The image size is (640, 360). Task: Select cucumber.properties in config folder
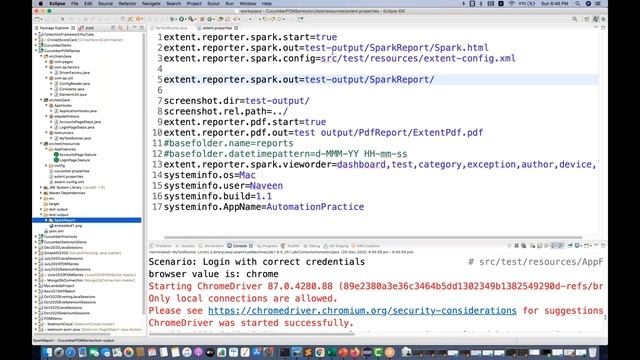pyautogui.click(x=71, y=171)
